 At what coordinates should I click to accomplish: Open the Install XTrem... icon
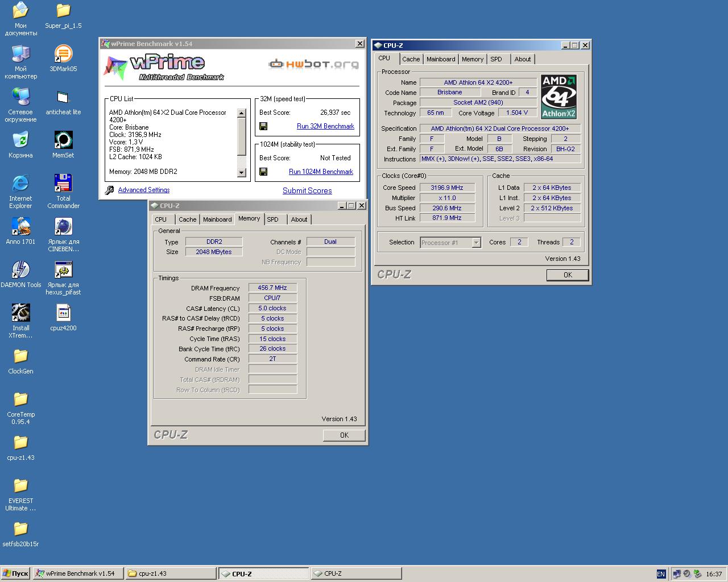(x=20, y=321)
